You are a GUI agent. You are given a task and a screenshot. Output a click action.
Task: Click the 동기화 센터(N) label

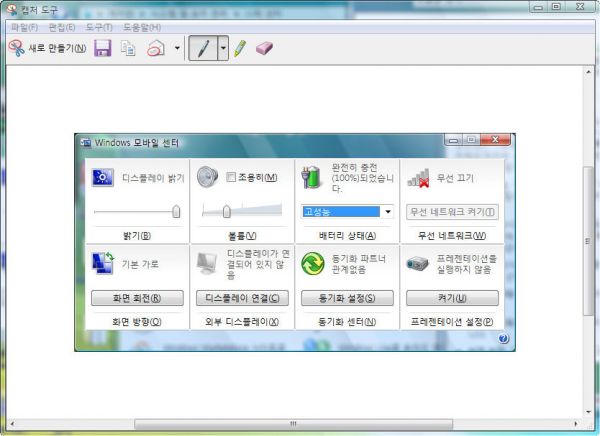point(347,322)
